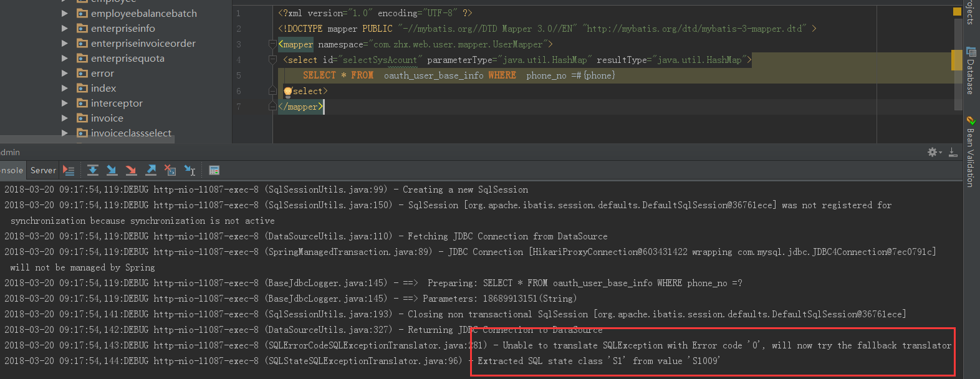Click the Drop Frame icon
The image size is (980, 379).
170,170
